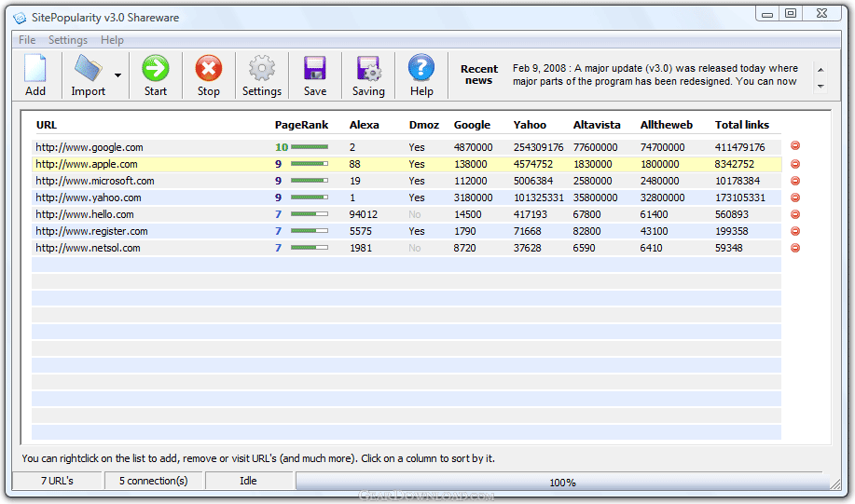
Task: Click Alexa value 94012 for hello.com
Action: [363, 214]
